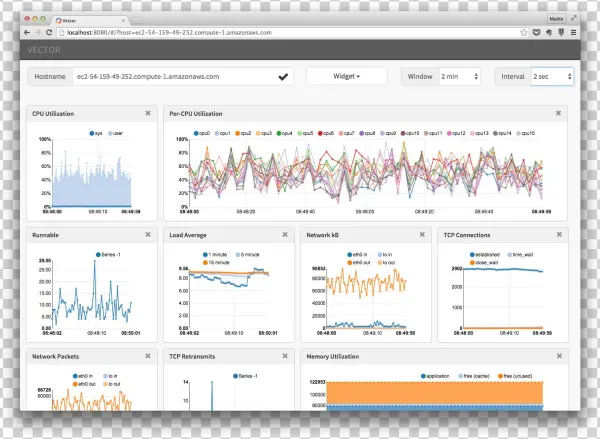Screen dimensions: 600x439
Task: Toggle time_wait series in TCP Connections
Action: pos(520,255)
